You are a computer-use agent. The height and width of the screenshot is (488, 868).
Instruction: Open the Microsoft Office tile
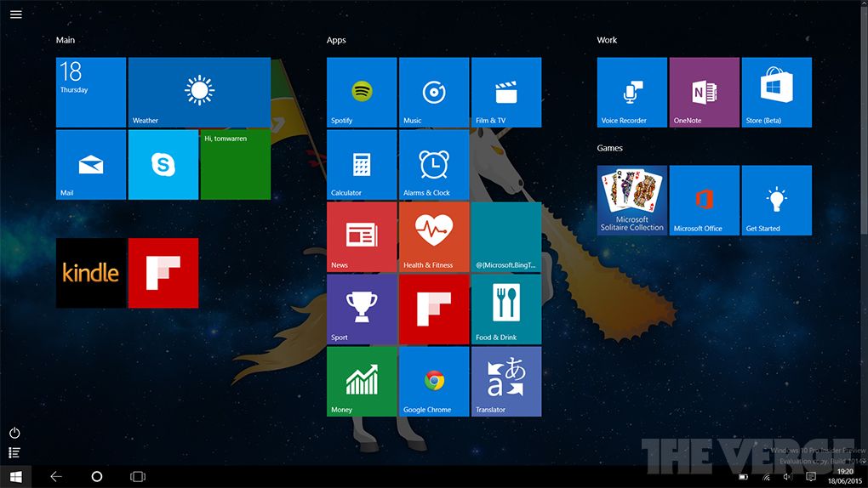[704, 201]
